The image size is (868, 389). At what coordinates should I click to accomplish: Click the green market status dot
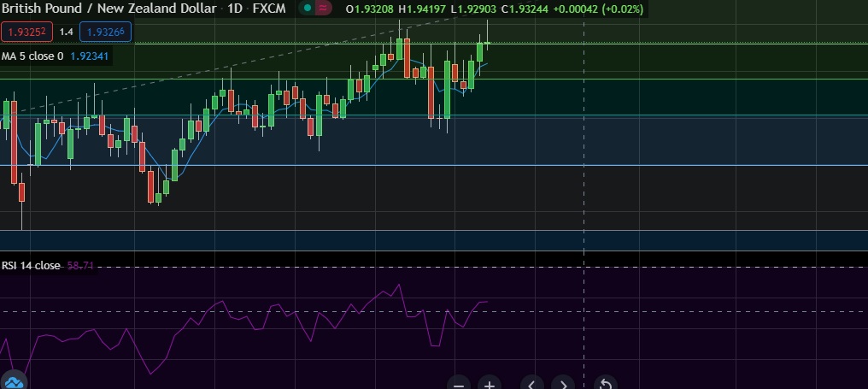[308, 9]
